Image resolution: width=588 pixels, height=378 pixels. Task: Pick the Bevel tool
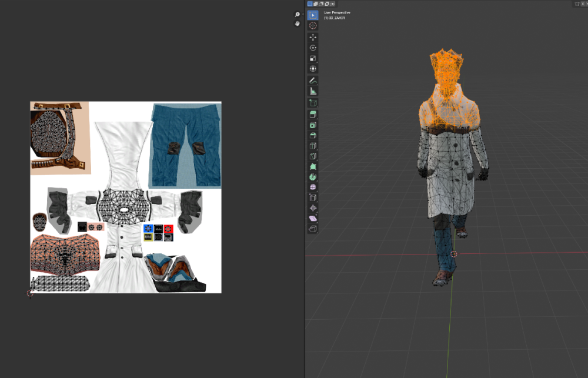[313, 135]
